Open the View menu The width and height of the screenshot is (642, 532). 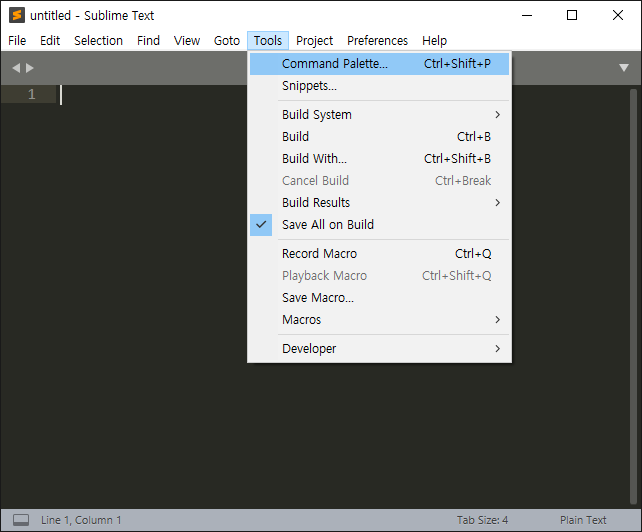[187, 41]
